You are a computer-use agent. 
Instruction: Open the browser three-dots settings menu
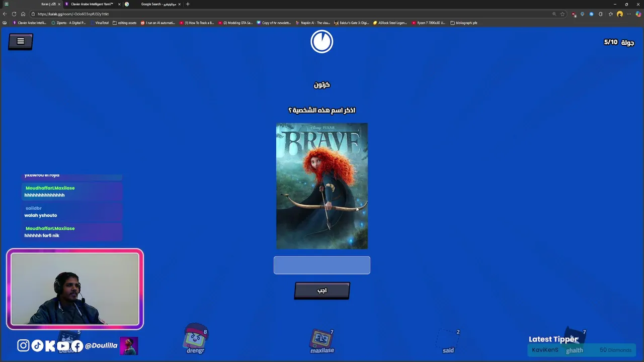tap(629, 14)
